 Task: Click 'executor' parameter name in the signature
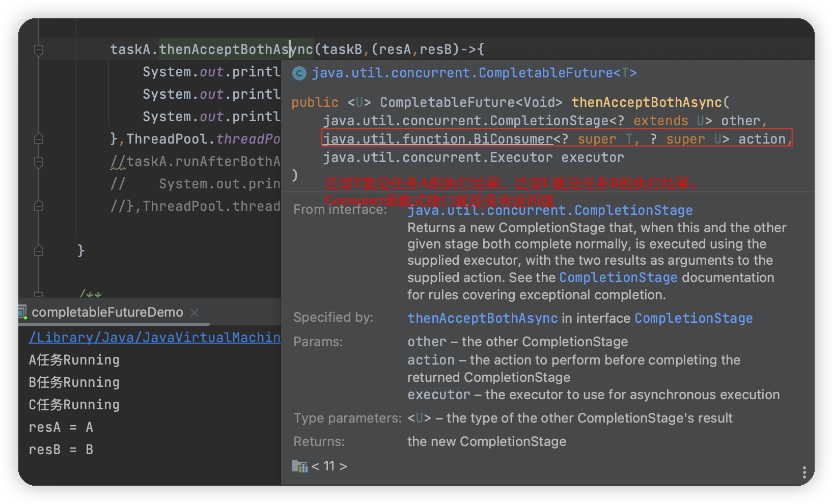[x=593, y=157]
